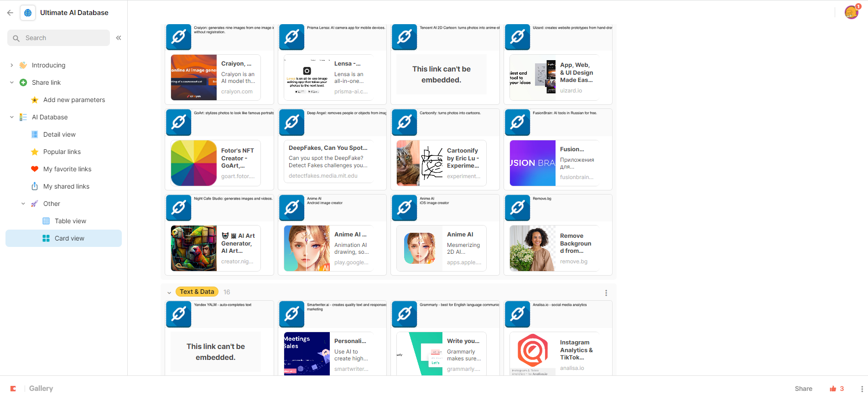Expand the Introducing tree item
The image size is (868, 400).
point(12,65)
